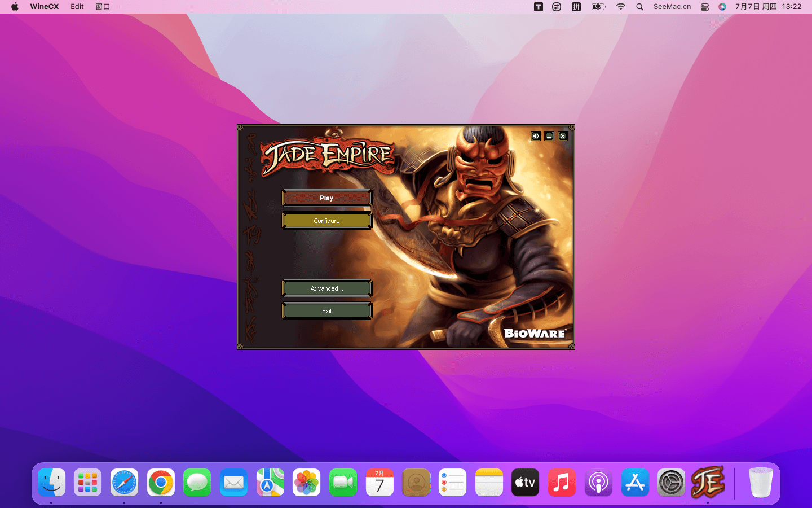Image resolution: width=812 pixels, height=508 pixels.
Task: Click Siri icon in menu bar
Action: pyautogui.click(x=722, y=7)
